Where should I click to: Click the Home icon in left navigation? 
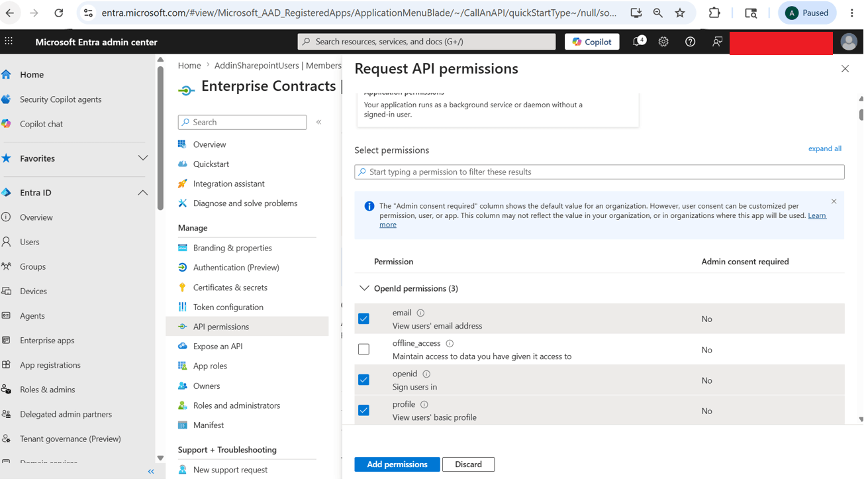6,75
